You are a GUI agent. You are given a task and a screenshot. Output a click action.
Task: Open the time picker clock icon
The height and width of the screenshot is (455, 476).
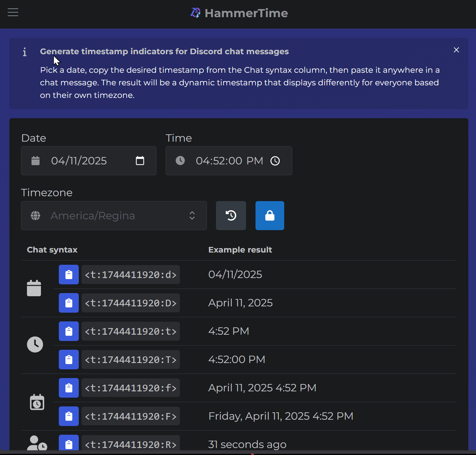[275, 161]
